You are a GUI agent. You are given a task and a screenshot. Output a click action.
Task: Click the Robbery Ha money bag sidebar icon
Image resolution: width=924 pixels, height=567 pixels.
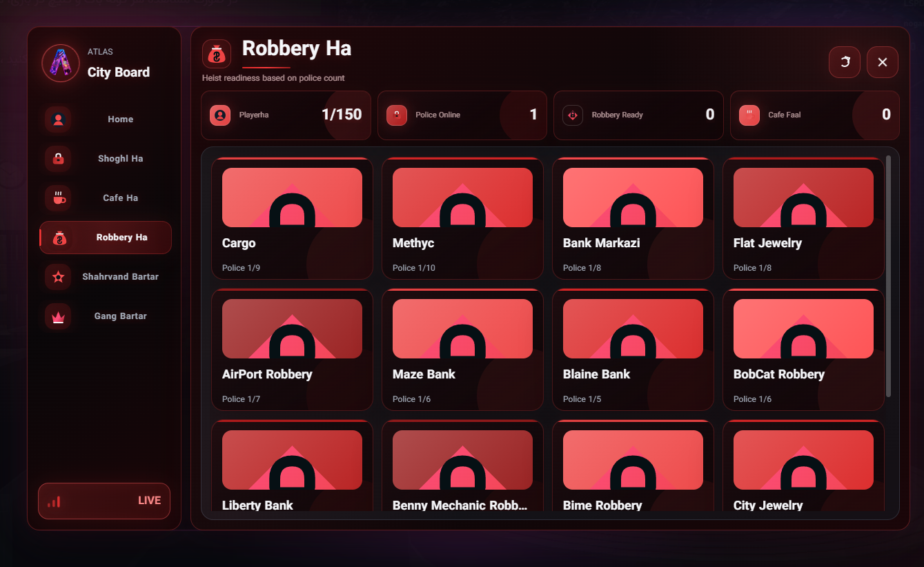(x=59, y=238)
